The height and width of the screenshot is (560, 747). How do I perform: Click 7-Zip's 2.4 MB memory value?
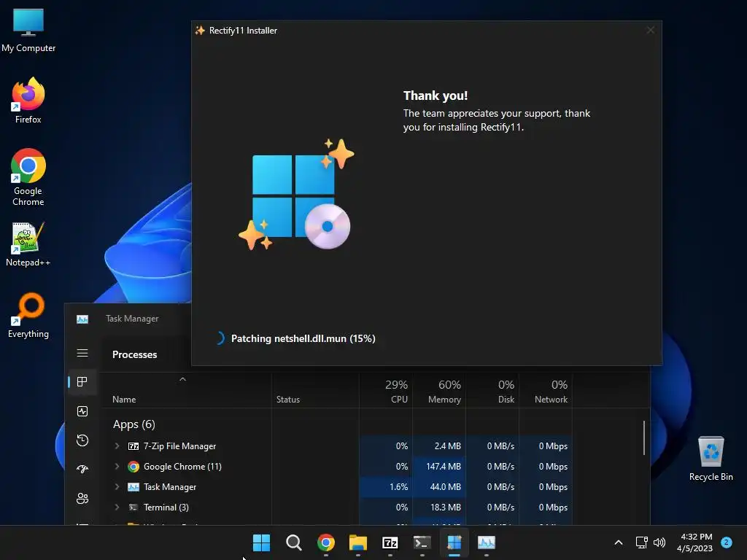tap(438, 446)
